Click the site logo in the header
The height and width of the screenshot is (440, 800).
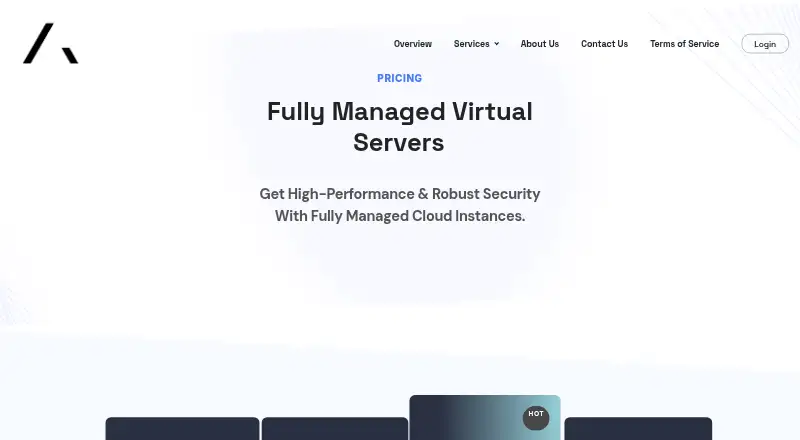(x=51, y=43)
